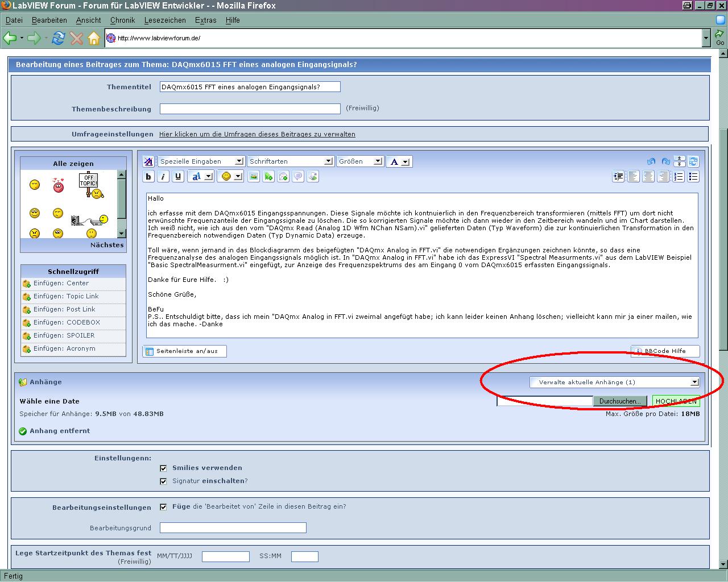Click 'Einfügen: CODEBOX' quick access link

67,322
